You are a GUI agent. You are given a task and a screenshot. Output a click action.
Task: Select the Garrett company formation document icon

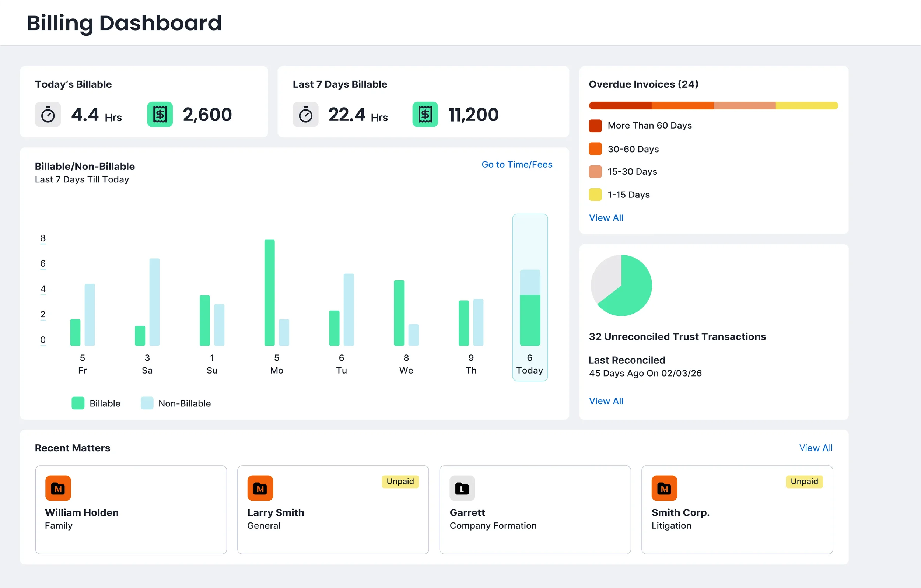(x=462, y=488)
